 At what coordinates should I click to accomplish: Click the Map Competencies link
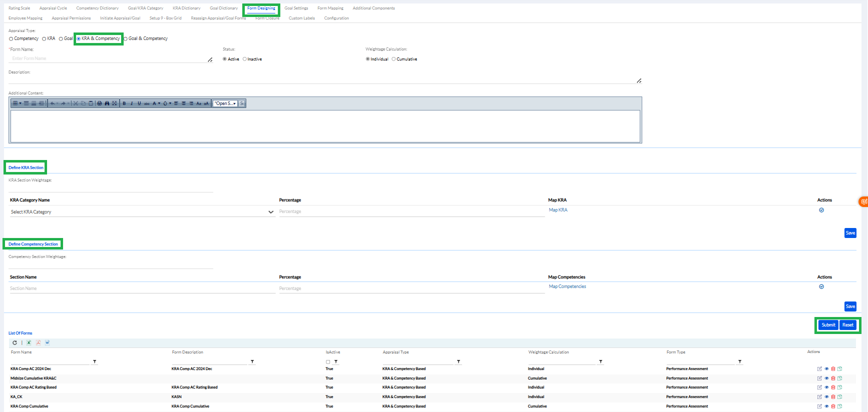click(x=567, y=286)
